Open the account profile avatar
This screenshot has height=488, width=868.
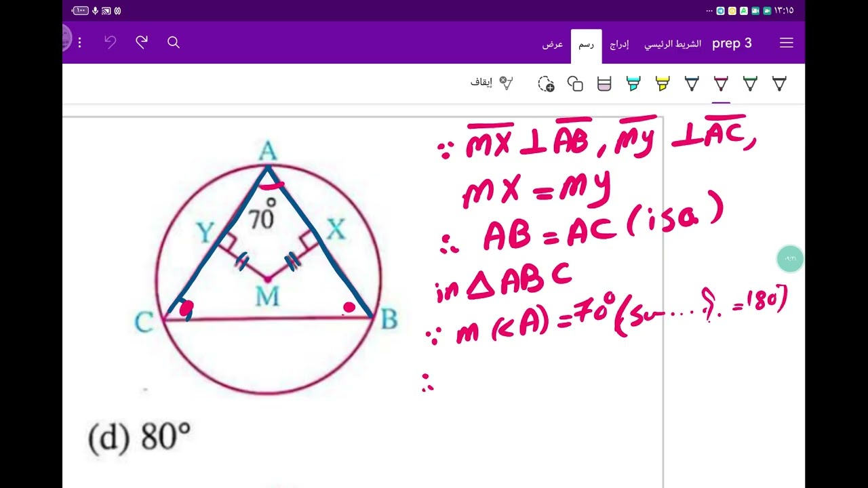(66, 38)
